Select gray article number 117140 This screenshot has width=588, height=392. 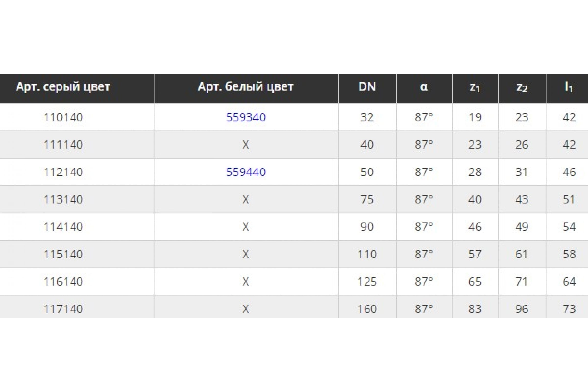[63, 309]
